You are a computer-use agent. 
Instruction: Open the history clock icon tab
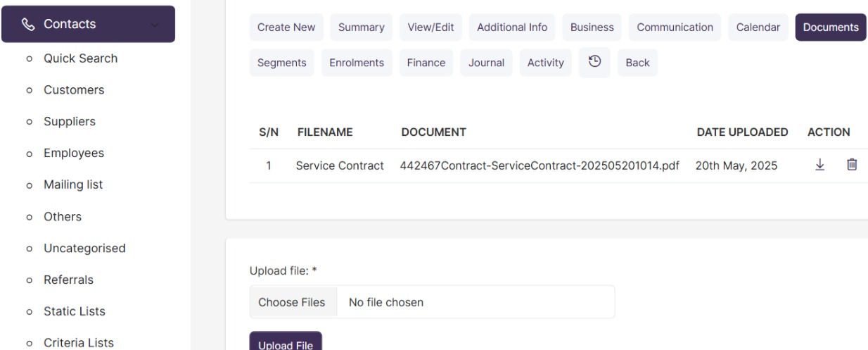[594, 63]
